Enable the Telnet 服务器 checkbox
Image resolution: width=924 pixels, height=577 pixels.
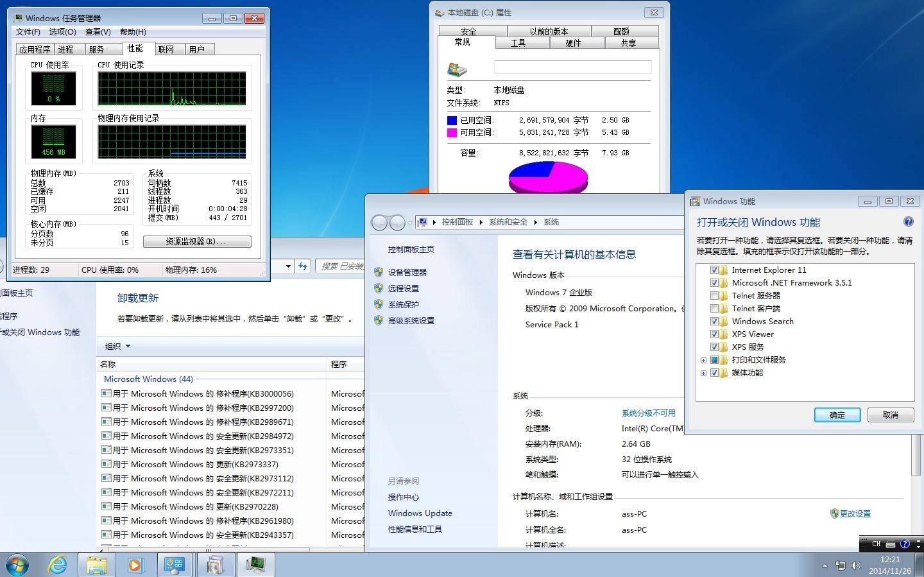(714, 295)
